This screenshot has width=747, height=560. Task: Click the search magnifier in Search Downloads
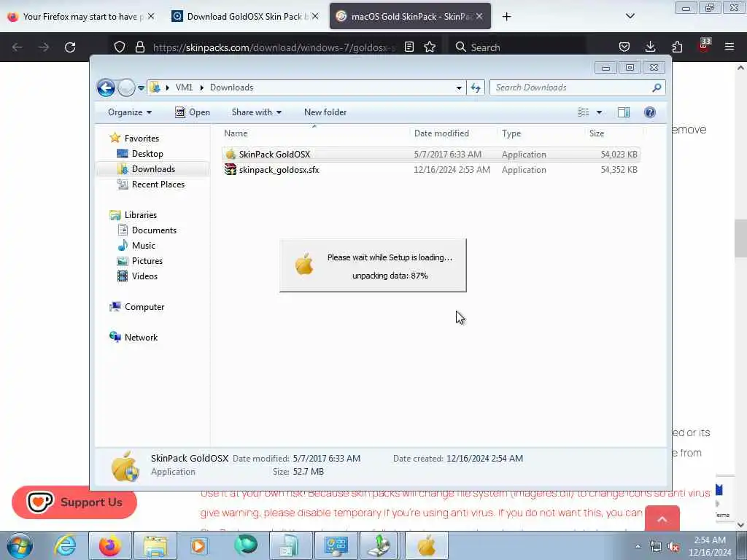coord(657,87)
